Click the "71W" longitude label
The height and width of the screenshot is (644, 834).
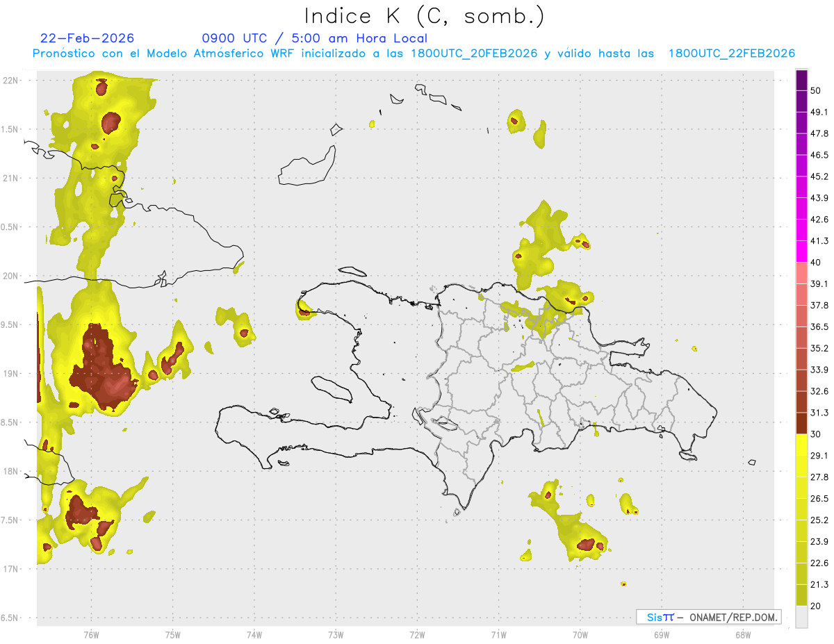(499, 635)
